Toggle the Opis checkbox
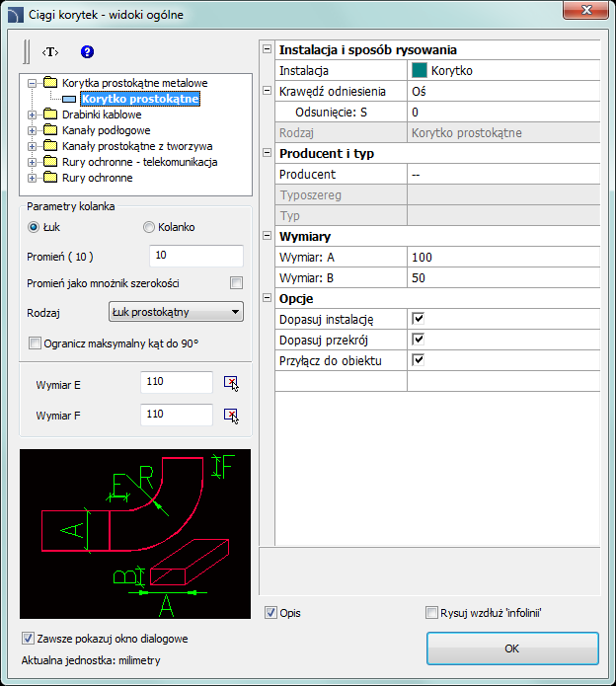Viewport: 616px width, 686px height. [270, 613]
